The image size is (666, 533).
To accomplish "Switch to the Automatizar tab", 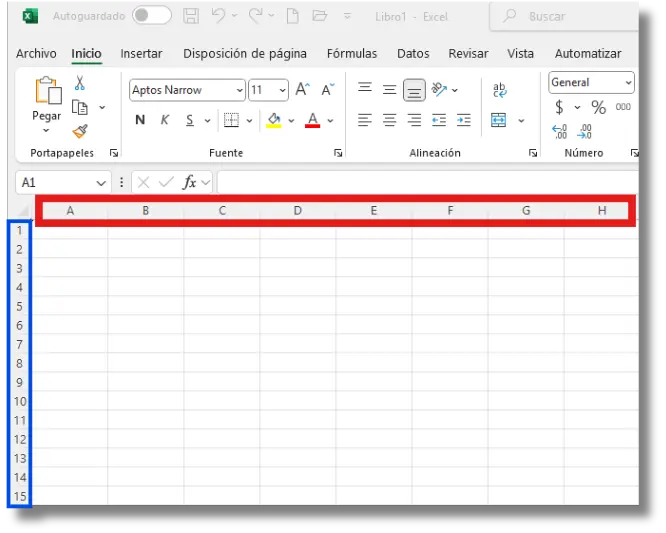I will (x=588, y=54).
